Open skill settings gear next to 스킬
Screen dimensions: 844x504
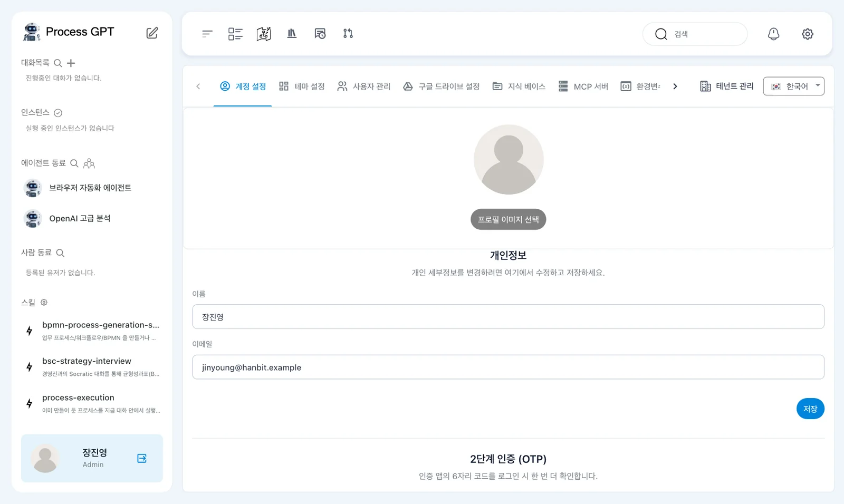coord(44,303)
